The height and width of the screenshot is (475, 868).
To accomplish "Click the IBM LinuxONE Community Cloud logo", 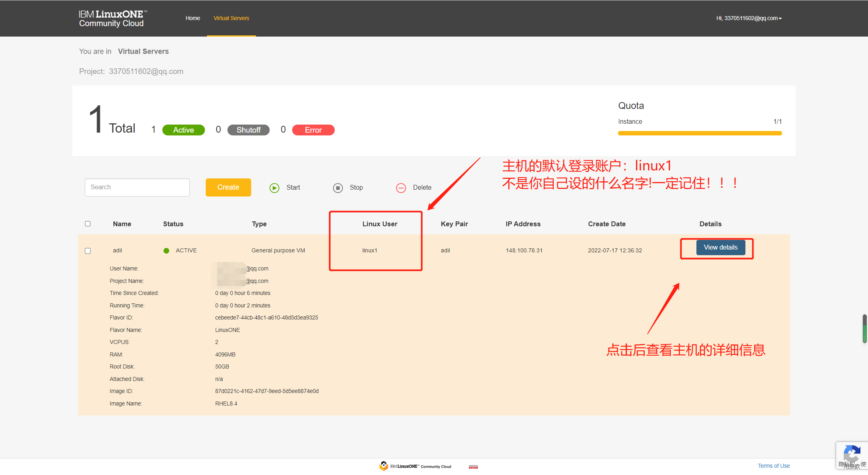I will point(113,18).
